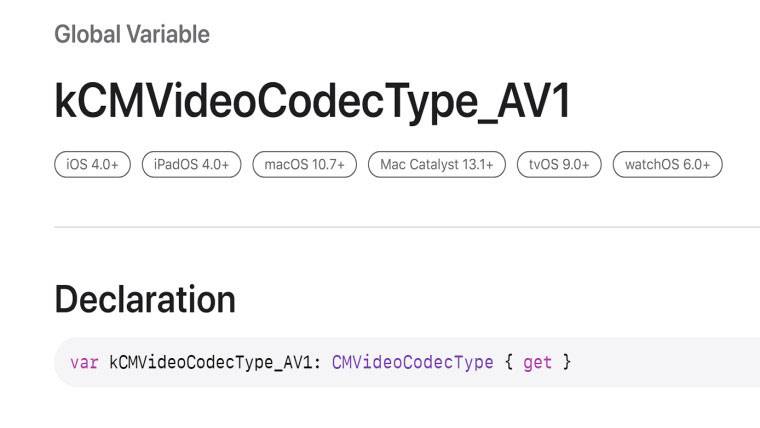Screen dimensions: 760x428
Task: Click the closing curly brace in declaration
Action: click(566, 362)
